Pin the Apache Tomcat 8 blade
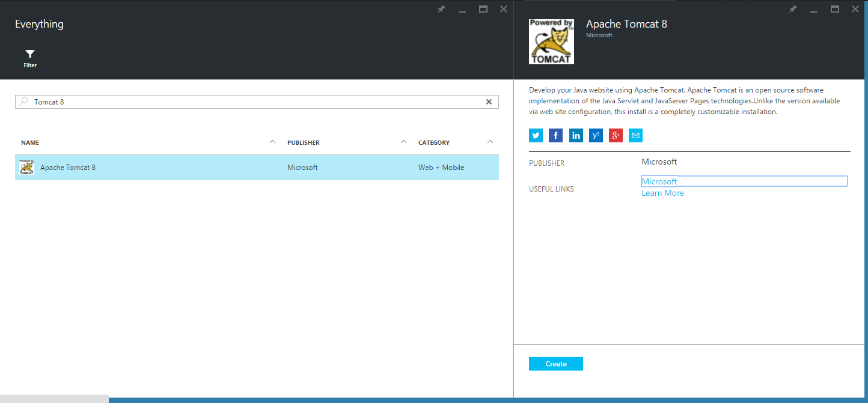This screenshot has width=868, height=403. (793, 10)
